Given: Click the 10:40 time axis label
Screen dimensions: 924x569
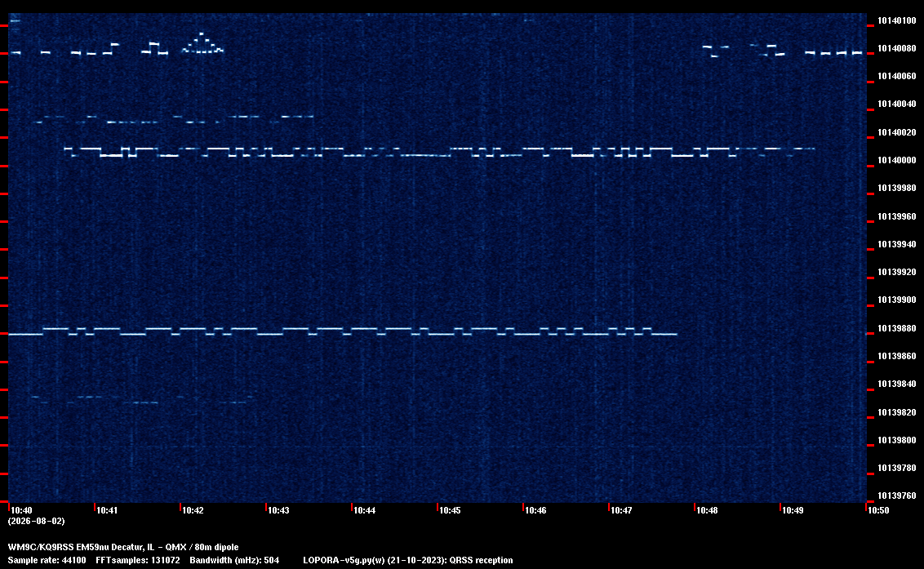Looking at the screenshot, I should (22, 510).
